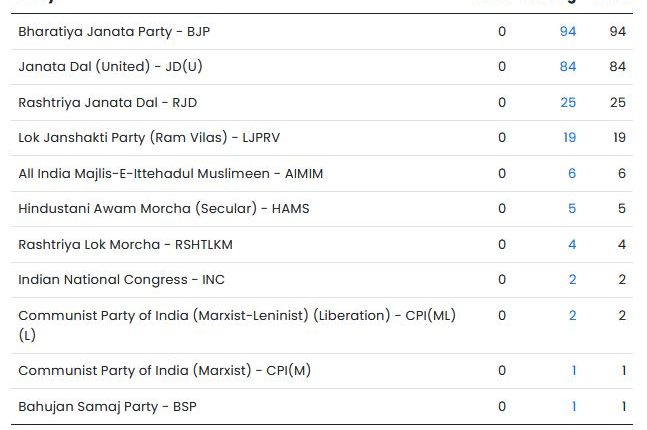Viewport: 647px width, 430px height.
Task: Select the All India Majlis-E-Ittehadul Muslimeen name
Action: point(170,174)
